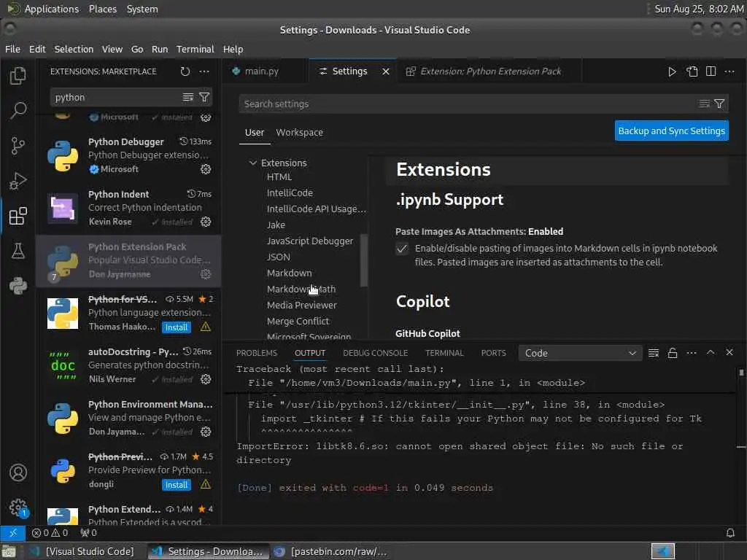This screenshot has height=560, width=747.
Task: Open the Testing flask view
Action: pos(18,251)
